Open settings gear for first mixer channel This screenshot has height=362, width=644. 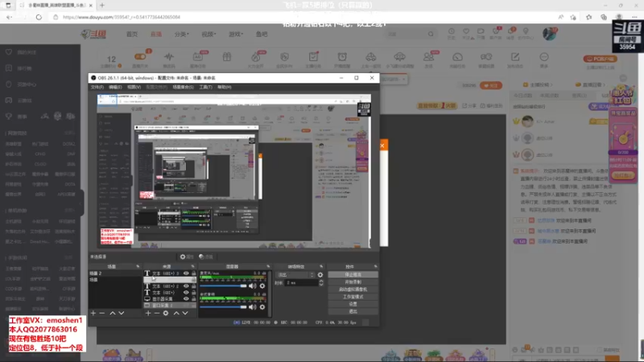tap(262, 286)
